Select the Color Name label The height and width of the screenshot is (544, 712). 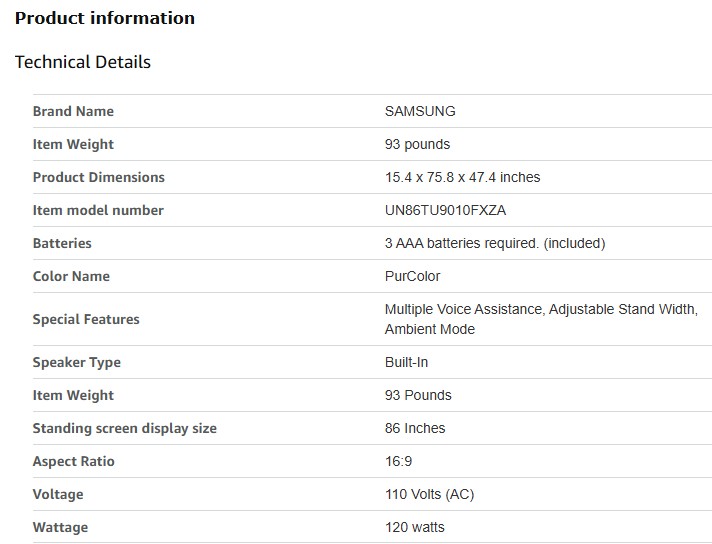71,276
